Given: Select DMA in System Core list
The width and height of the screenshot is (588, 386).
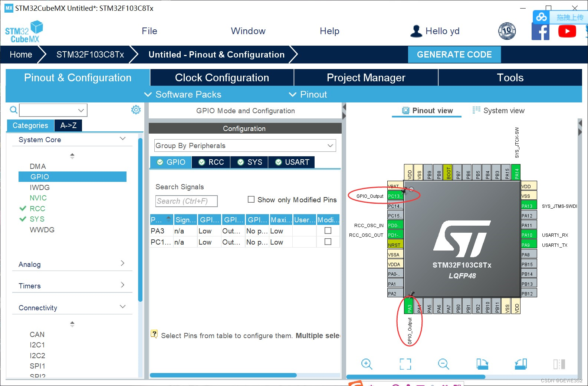Looking at the screenshot, I should [x=38, y=166].
